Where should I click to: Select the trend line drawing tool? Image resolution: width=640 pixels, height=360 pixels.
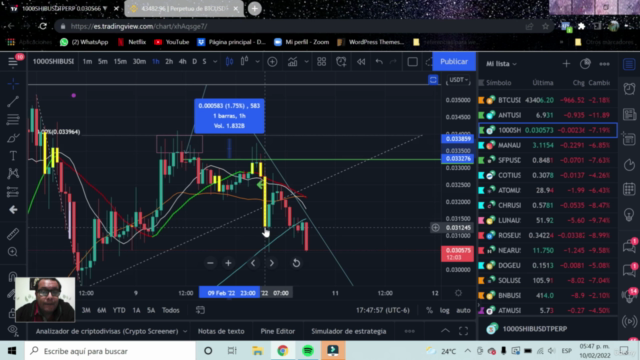click(13, 101)
